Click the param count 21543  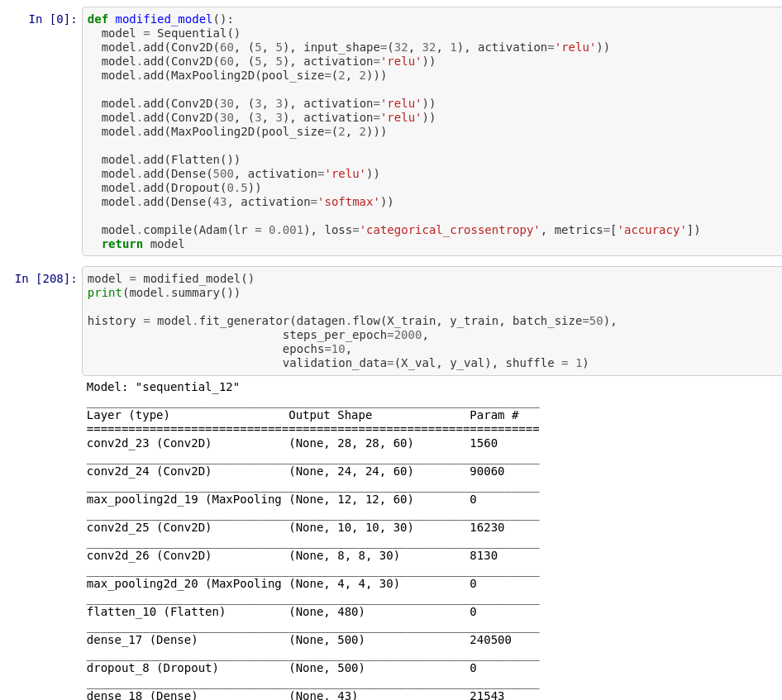click(x=487, y=695)
